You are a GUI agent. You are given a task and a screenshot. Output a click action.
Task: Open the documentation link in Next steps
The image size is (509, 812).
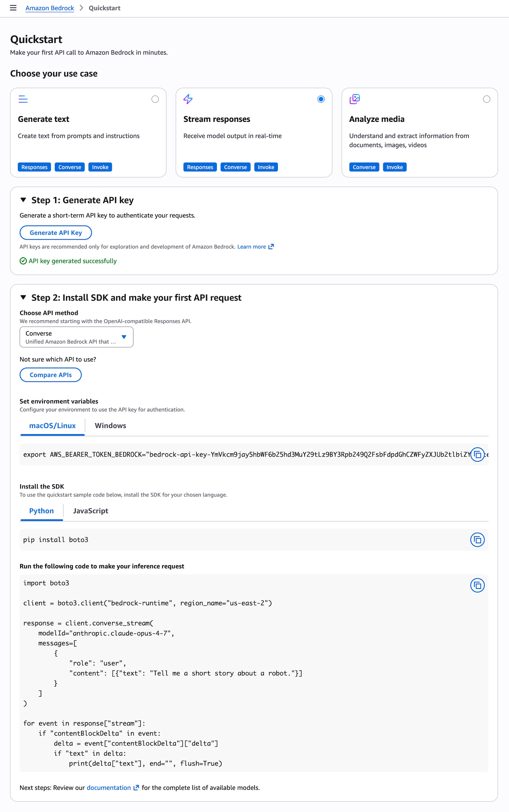pyautogui.click(x=109, y=787)
